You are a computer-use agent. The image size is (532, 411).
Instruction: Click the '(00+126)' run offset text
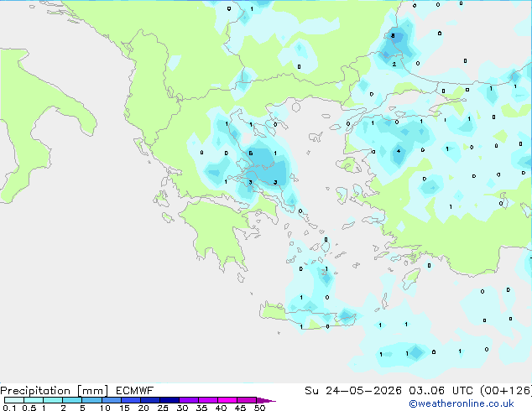point(505,391)
